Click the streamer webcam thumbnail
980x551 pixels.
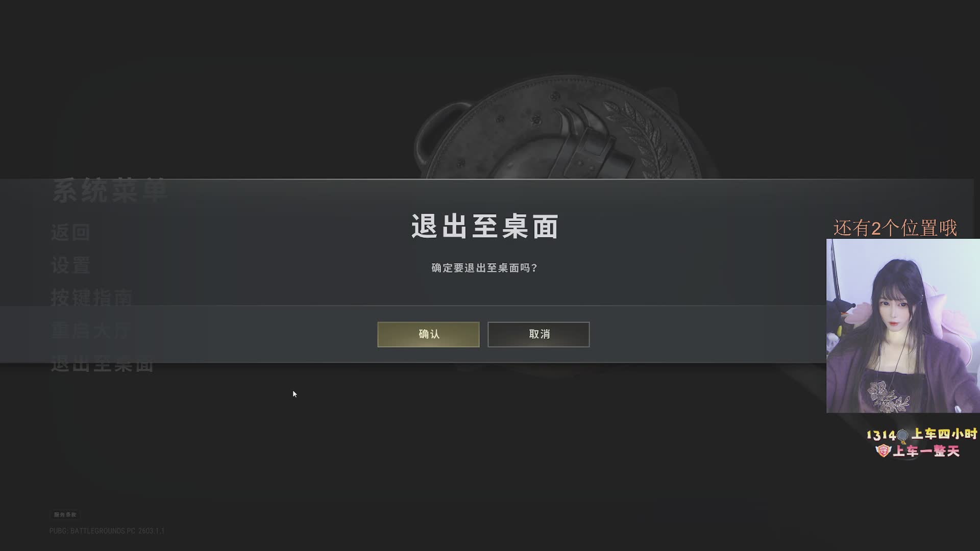pyautogui.click(x=903, y=325)
